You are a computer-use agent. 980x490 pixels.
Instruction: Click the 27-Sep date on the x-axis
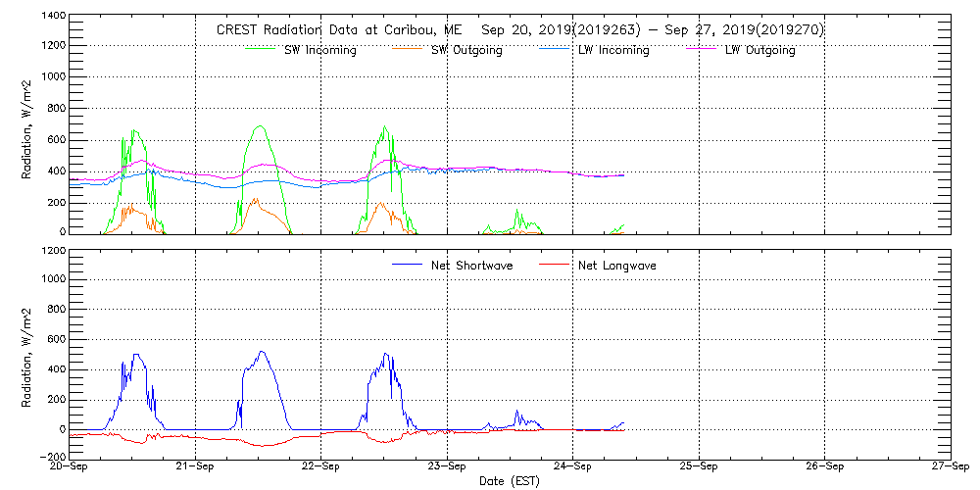point(950,467)
